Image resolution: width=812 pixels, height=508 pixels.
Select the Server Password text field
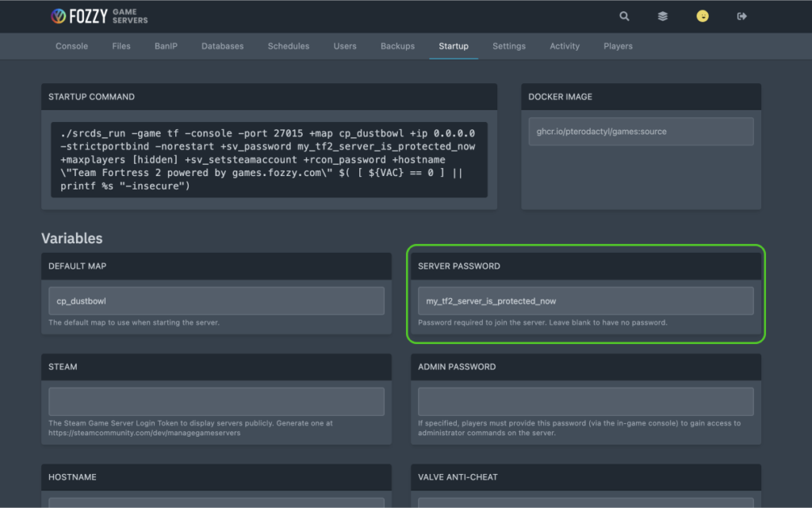pos(585,300)
